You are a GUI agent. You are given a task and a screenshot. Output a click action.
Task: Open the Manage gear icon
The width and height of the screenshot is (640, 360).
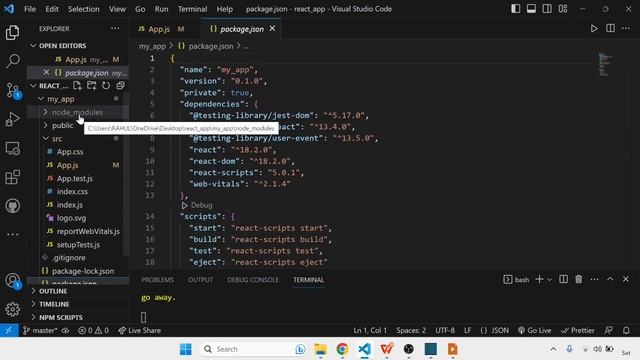click(x=12, y=309)
